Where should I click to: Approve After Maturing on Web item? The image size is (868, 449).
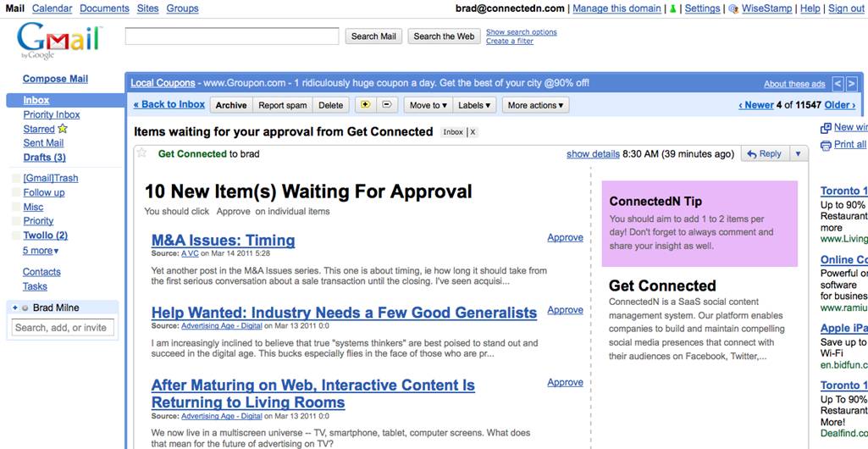point(565,383)
